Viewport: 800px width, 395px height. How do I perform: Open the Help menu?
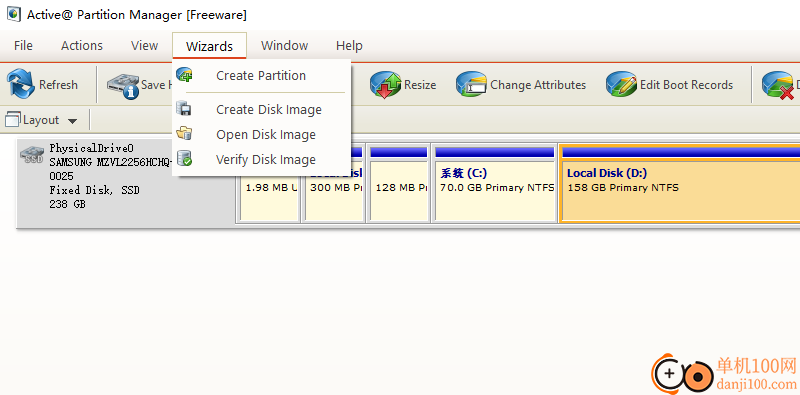pos(349,45)
